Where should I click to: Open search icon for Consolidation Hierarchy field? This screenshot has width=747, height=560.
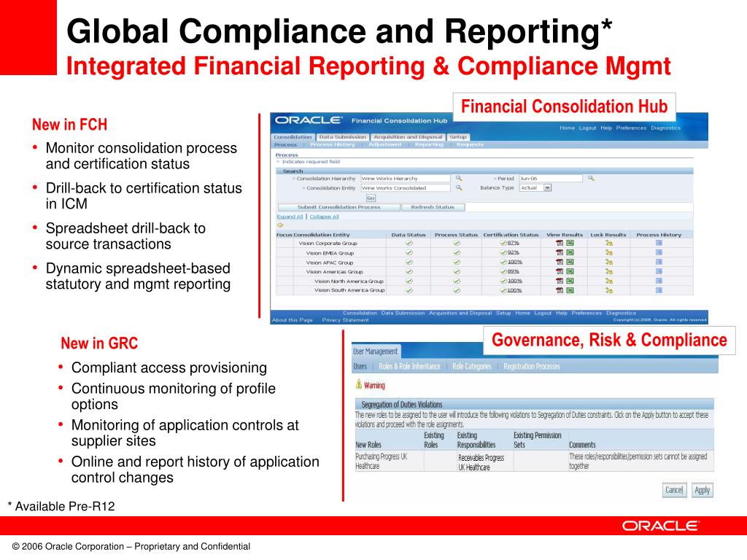459,178
